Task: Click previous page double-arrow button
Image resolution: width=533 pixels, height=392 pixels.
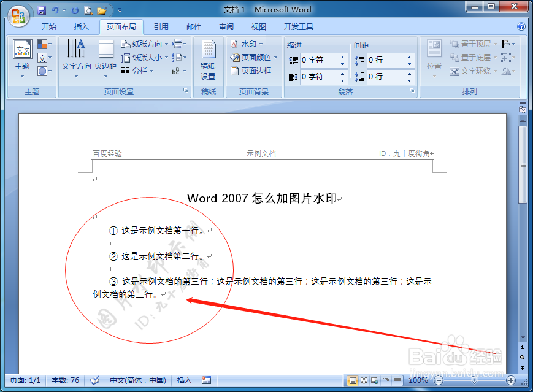Action: pos(522,347)
